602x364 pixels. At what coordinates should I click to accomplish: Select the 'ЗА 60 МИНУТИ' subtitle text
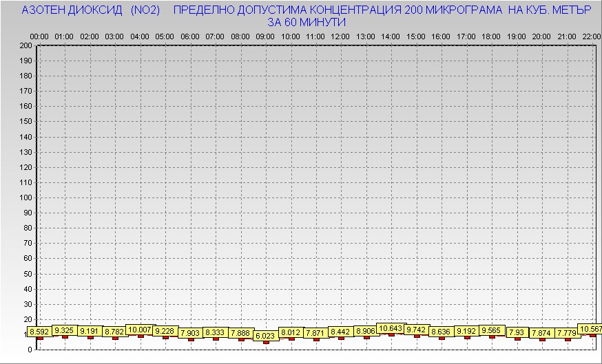pos(307,22)
